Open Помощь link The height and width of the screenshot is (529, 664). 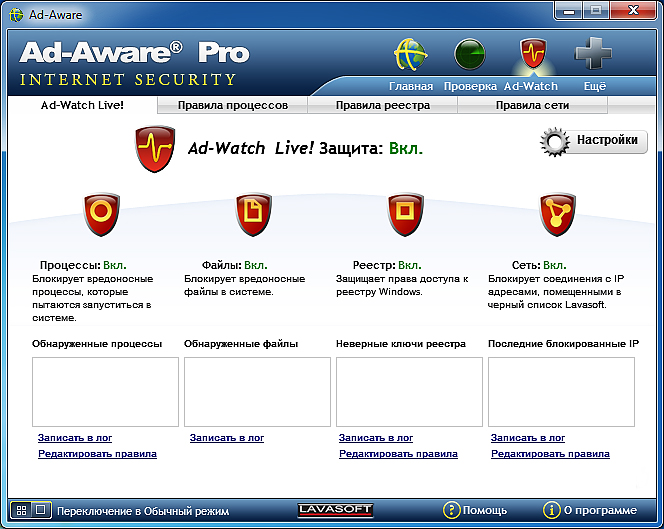tap(485, 510)
